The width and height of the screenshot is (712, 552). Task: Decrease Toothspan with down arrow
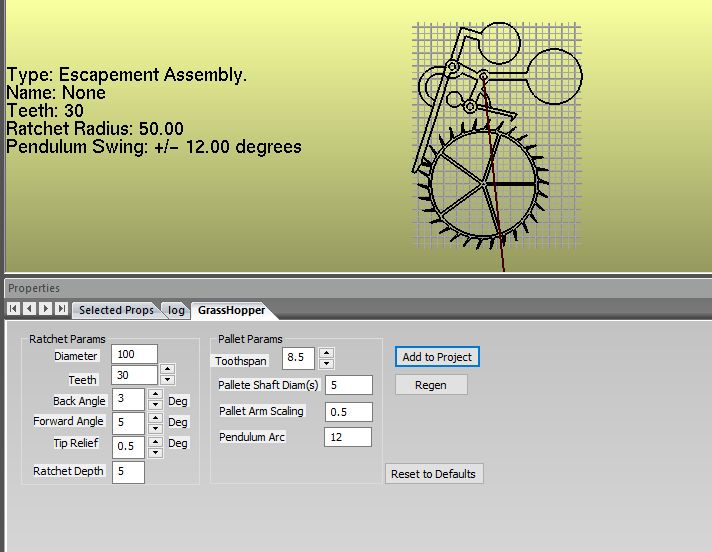tap(326, 363)
